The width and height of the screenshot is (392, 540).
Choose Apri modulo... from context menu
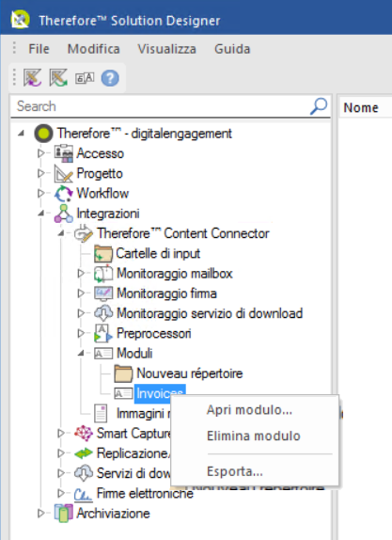tap(249, 410)
